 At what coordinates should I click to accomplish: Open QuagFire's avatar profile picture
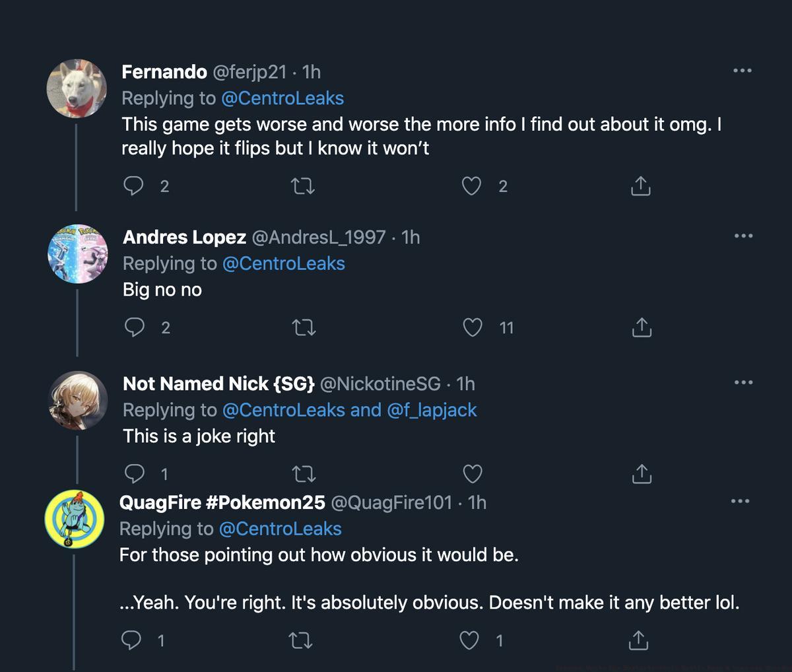tap(73, 519)
